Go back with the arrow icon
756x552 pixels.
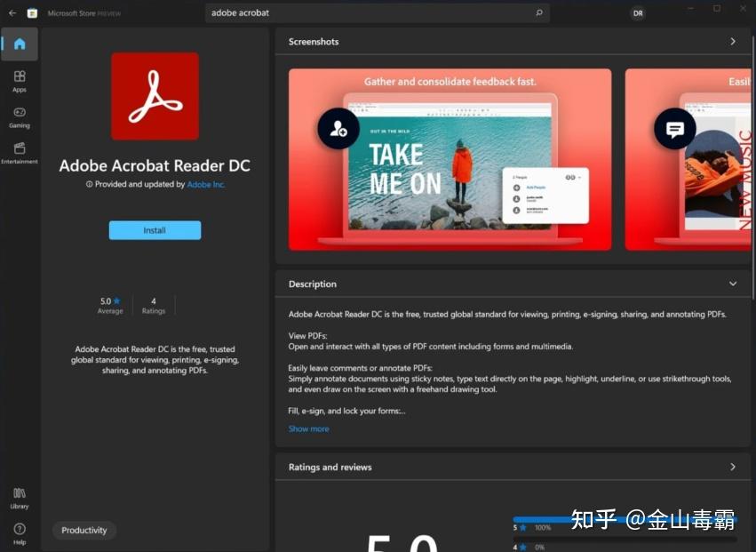pos(12,13)
